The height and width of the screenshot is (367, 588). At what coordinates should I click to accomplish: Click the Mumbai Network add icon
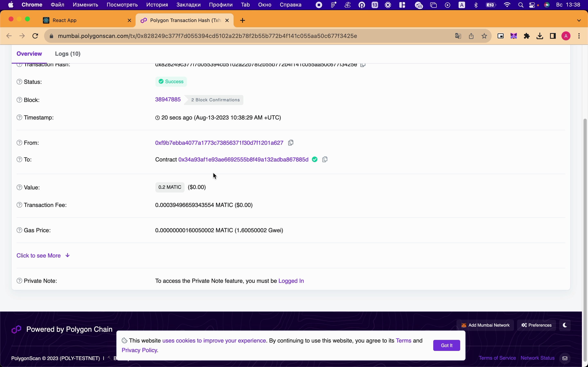click(x=464, y=325)
